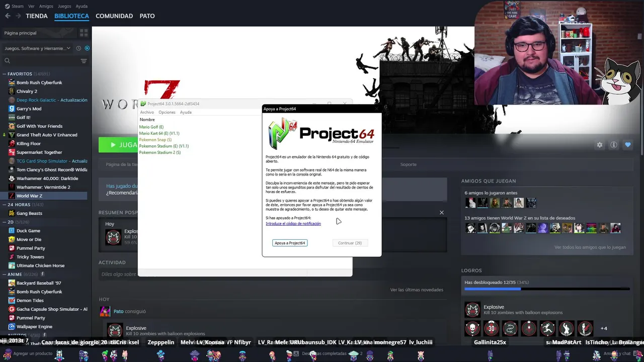644x362 pixels.
Task: Open the Ver menu
Action: pyautogui.click(x=31, y=6)
